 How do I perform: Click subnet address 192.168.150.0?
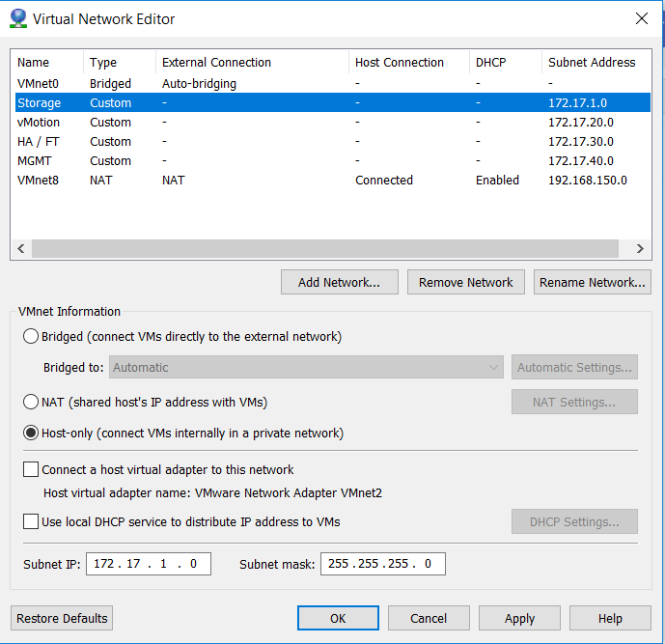pos(588,180)
